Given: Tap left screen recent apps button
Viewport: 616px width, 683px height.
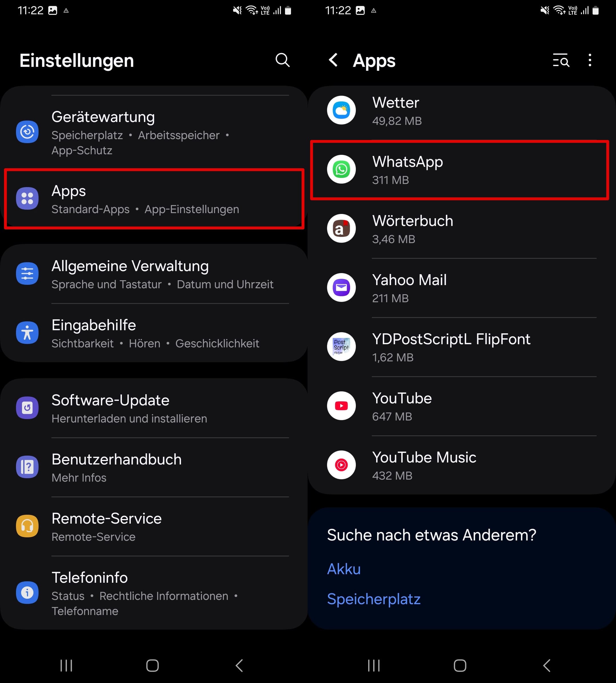Looking at the screenshot, I should coord(66,665).
